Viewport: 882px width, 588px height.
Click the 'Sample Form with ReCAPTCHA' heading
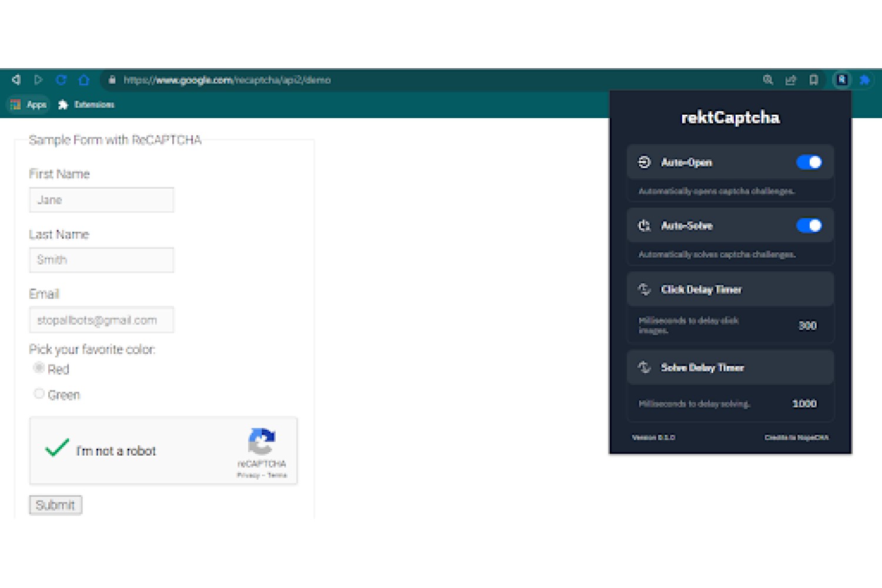[115, 140]
